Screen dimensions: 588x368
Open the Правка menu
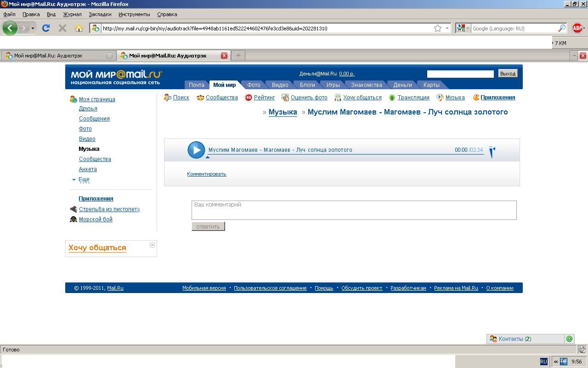click(x=31, y=14)
